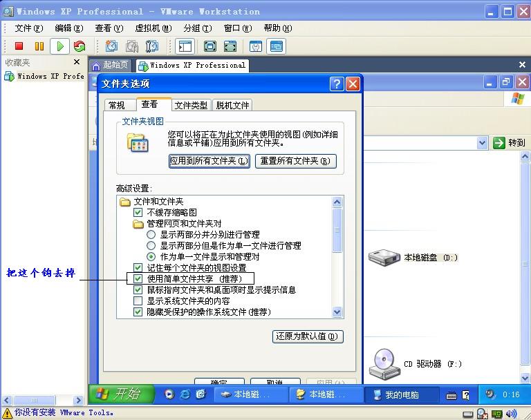Image resolution: width=531 pixels, height=420 pixels.
Task: Toggle the sidebar view toolbar icon
Action: click(x=185, y=46)
